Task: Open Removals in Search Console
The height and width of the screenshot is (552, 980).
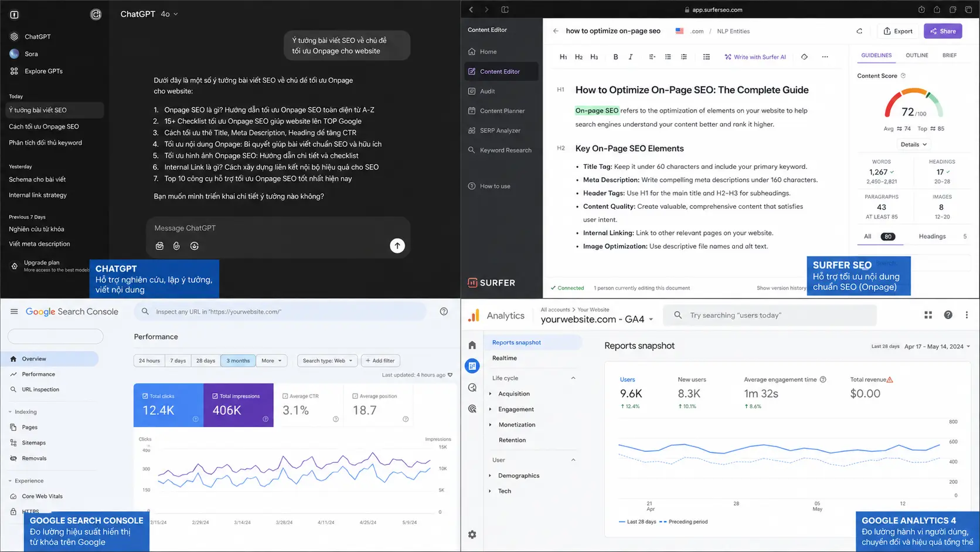Action: pos(34,459)
